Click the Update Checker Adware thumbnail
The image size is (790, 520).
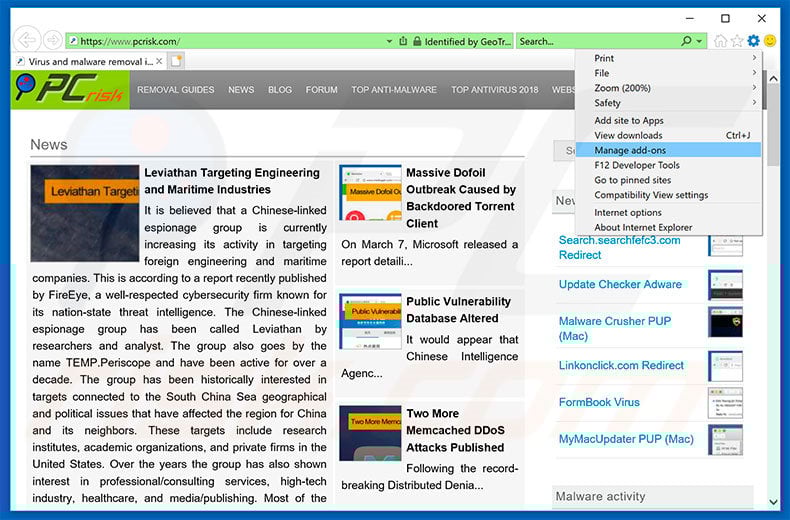(726, 284)
